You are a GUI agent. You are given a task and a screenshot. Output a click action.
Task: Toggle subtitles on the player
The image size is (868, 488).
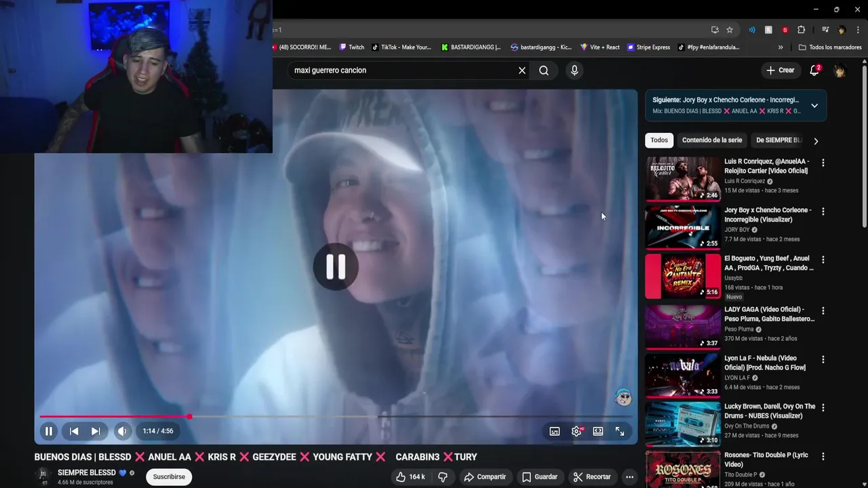555,431
